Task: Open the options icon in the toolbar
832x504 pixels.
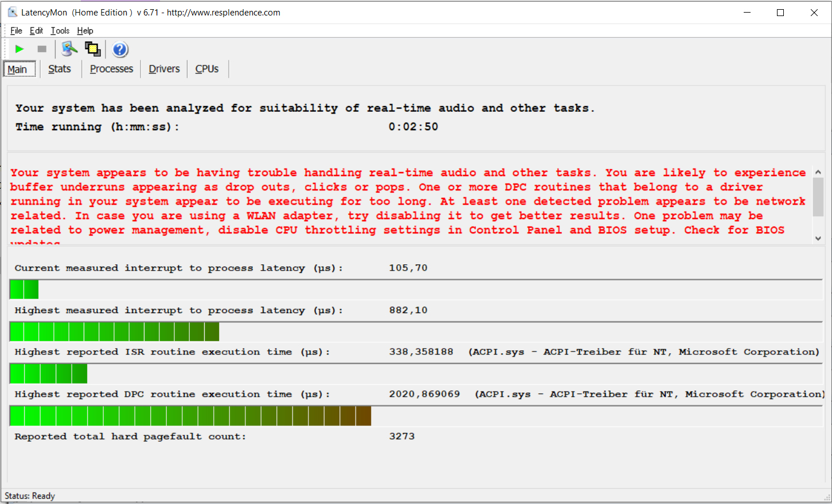Action: coord(69,49)
